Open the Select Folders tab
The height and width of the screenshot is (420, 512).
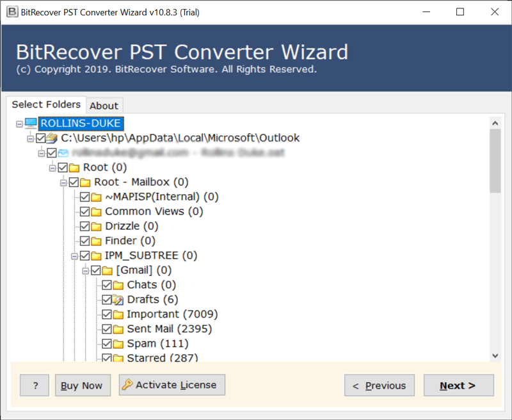click(x=46, y=104)
